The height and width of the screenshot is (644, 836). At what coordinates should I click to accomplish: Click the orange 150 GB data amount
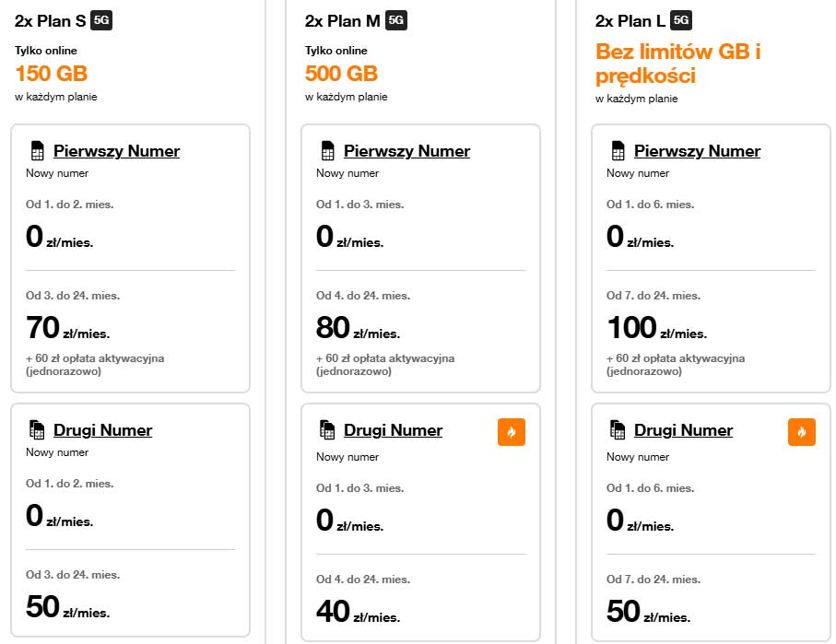(x=51, y=73)
